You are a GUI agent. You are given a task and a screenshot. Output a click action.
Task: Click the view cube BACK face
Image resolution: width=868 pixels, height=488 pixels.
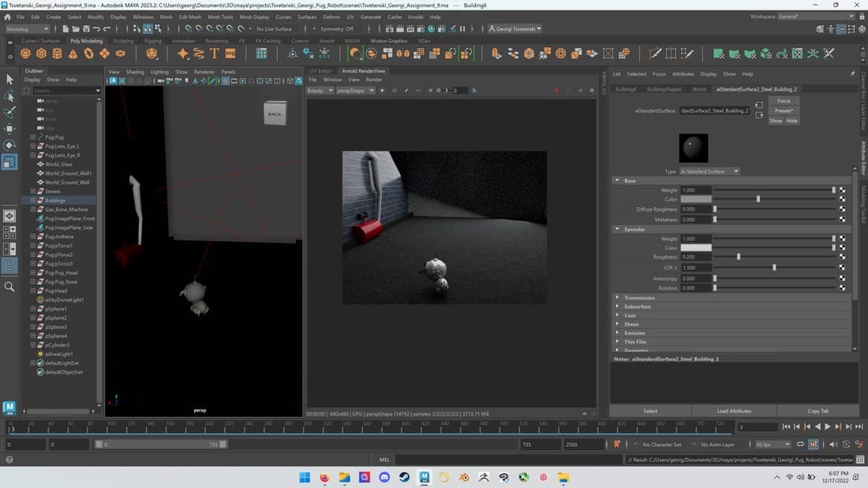click(275, 114)
